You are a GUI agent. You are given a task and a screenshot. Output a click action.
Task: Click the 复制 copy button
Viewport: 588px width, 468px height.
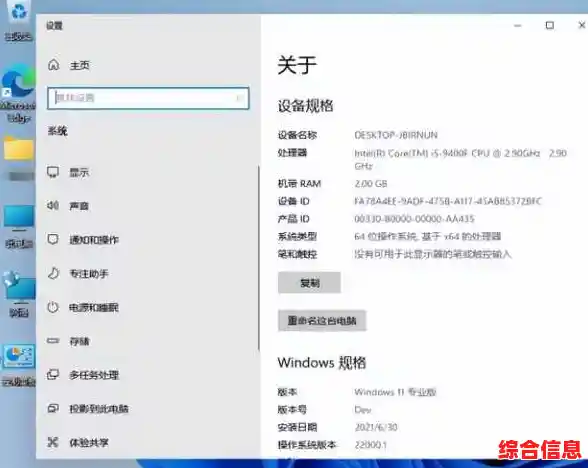[309, 283]
